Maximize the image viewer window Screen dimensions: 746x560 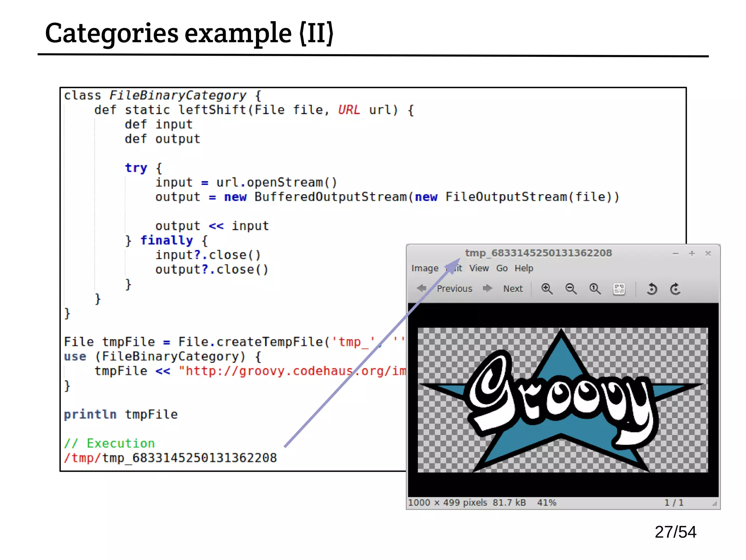[692, 254]
